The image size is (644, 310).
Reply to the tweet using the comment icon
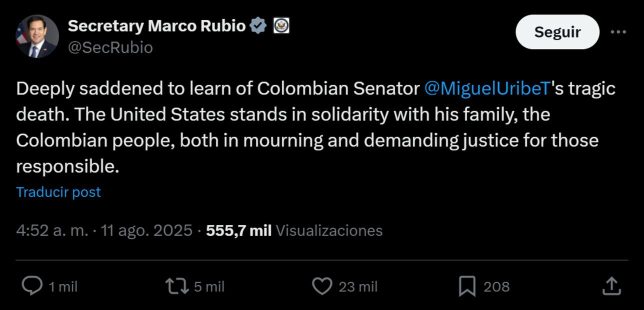[32, 286]
